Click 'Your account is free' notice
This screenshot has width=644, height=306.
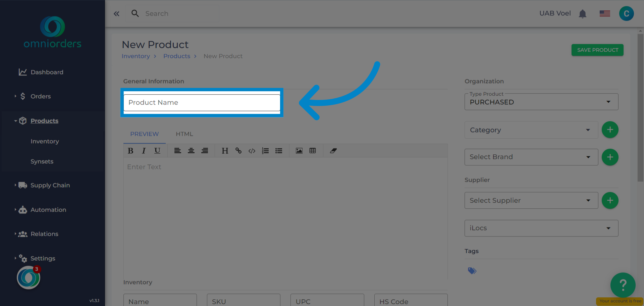pyautogui.click(x=620, y=301)
